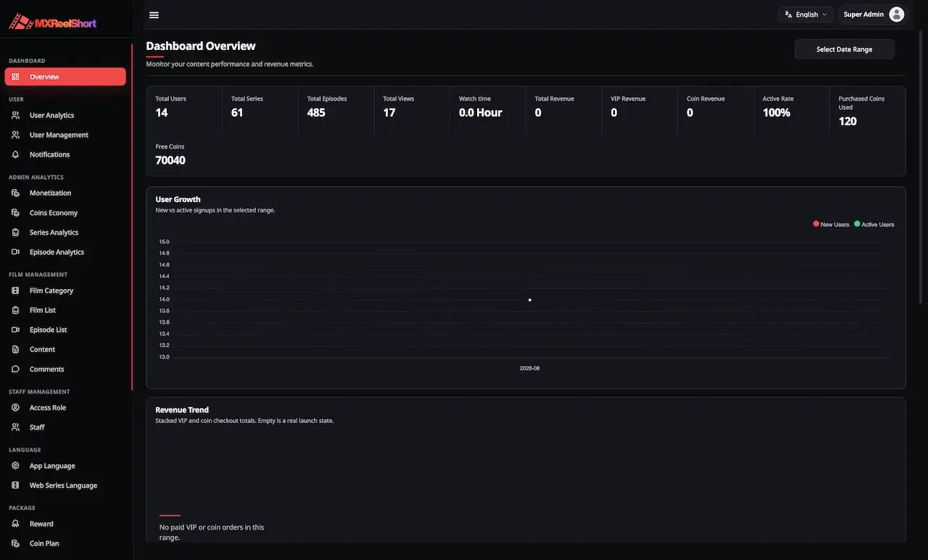Click the User Management sidebar icon
This screenshot has width=928, height=560.
pos(15,135)
